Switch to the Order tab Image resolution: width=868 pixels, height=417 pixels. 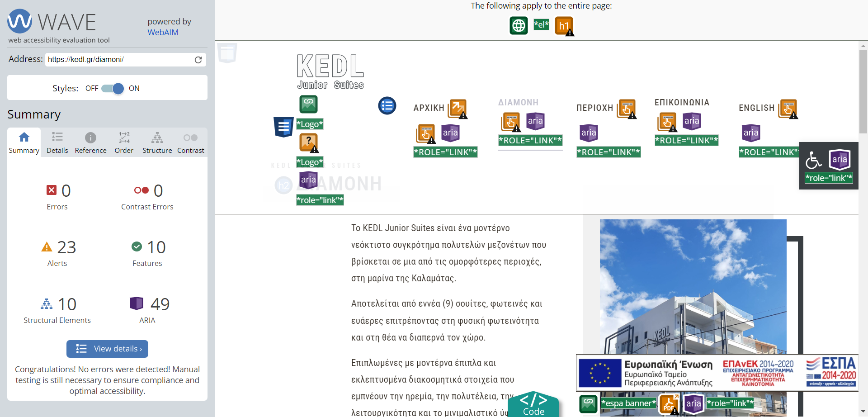tap(124, 142)
